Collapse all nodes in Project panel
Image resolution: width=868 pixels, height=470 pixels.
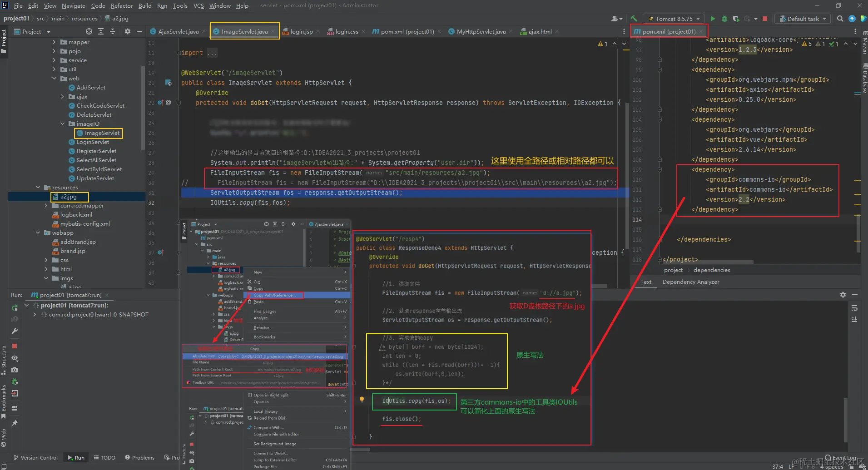tap(113, 31)
